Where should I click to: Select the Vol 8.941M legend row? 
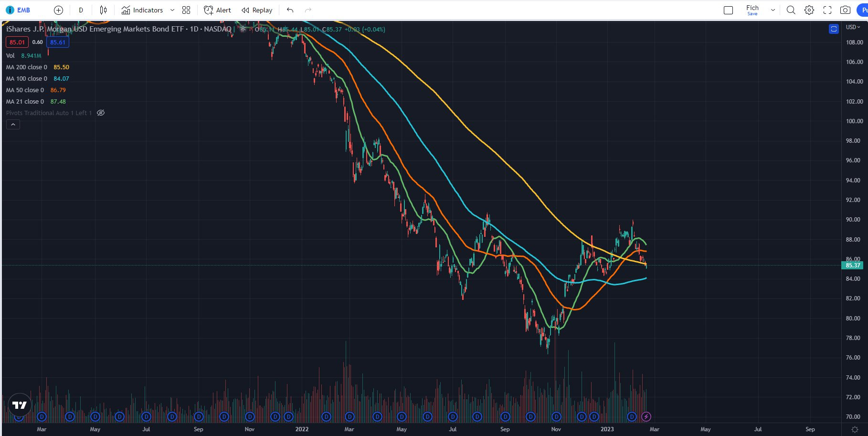(23, 55)
